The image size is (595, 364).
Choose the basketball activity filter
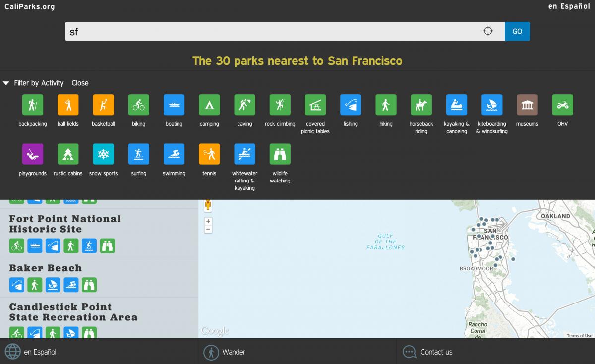click(x=103, y=105)
